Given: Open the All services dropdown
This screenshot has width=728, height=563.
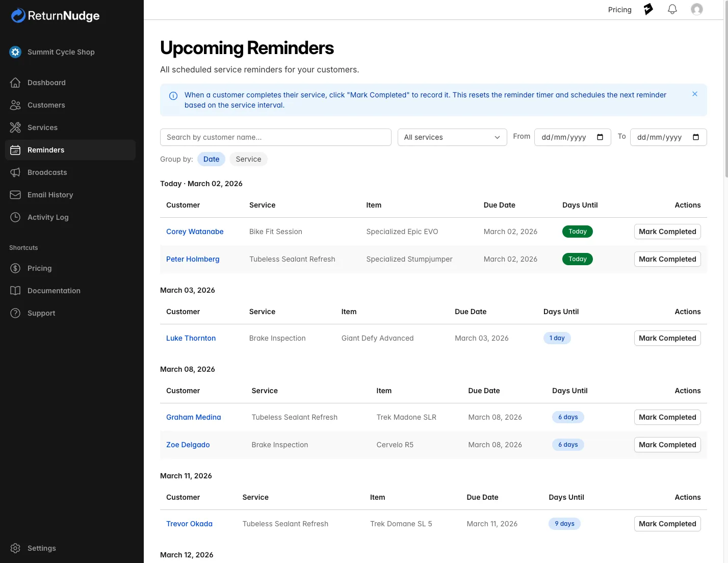Looking at the screenshot, I should click(x=452, y=137).
